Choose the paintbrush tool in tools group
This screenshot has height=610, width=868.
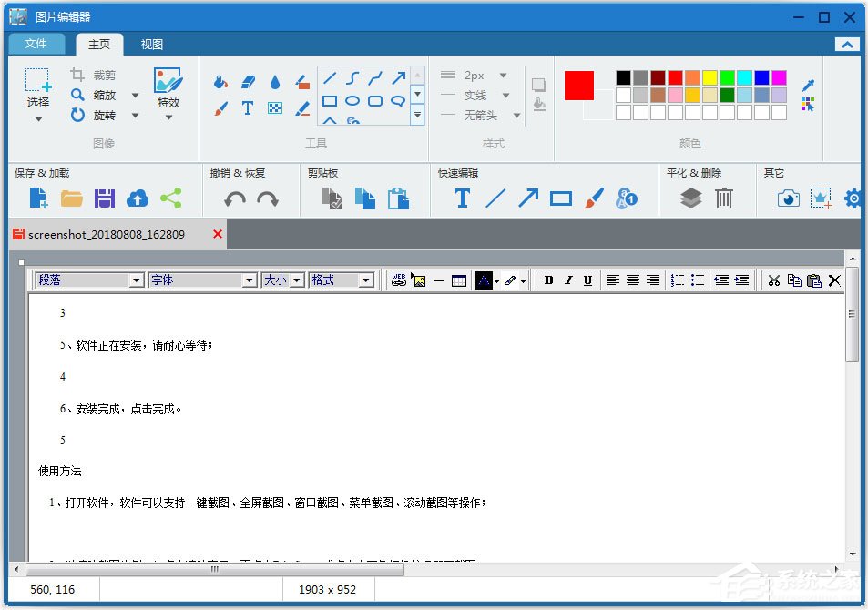(221, 108)
